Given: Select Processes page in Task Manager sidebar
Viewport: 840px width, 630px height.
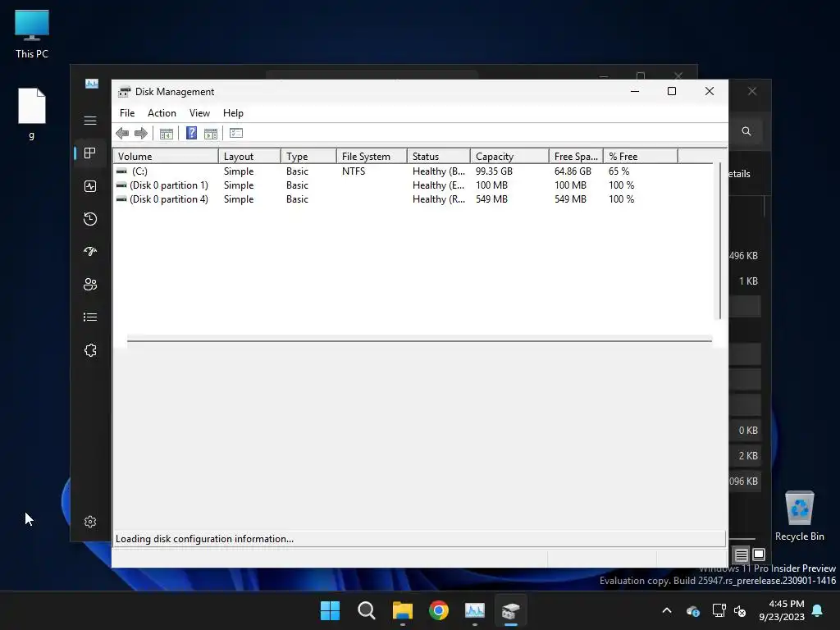Looking at the screenshot, I should click(90, 153).
